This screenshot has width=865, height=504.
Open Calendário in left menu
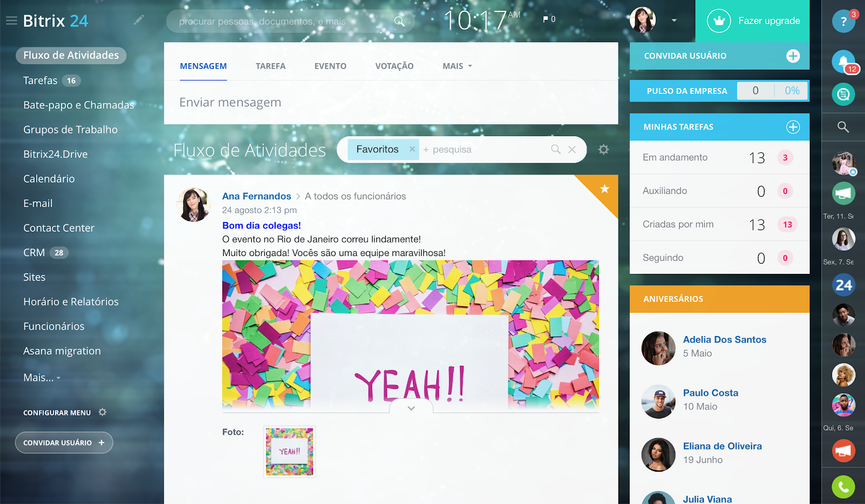coord(49,179)
